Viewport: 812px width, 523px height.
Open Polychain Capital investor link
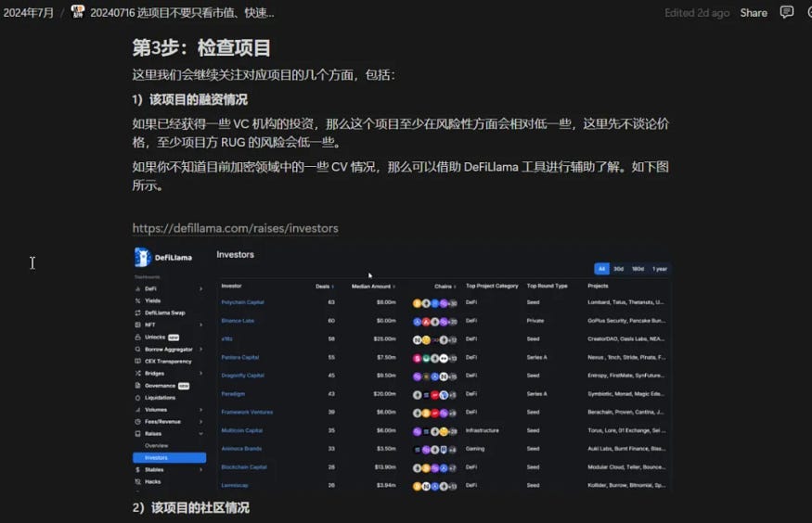[x=242, y=302]
